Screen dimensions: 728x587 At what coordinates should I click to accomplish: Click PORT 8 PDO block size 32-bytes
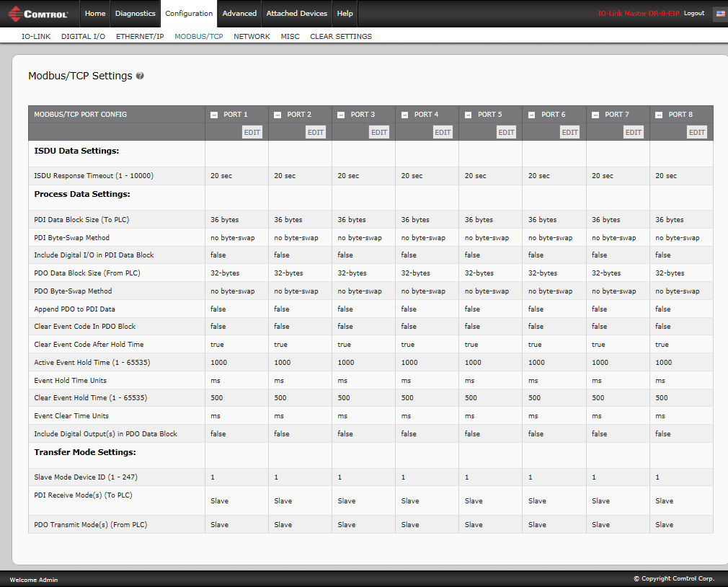670,273
